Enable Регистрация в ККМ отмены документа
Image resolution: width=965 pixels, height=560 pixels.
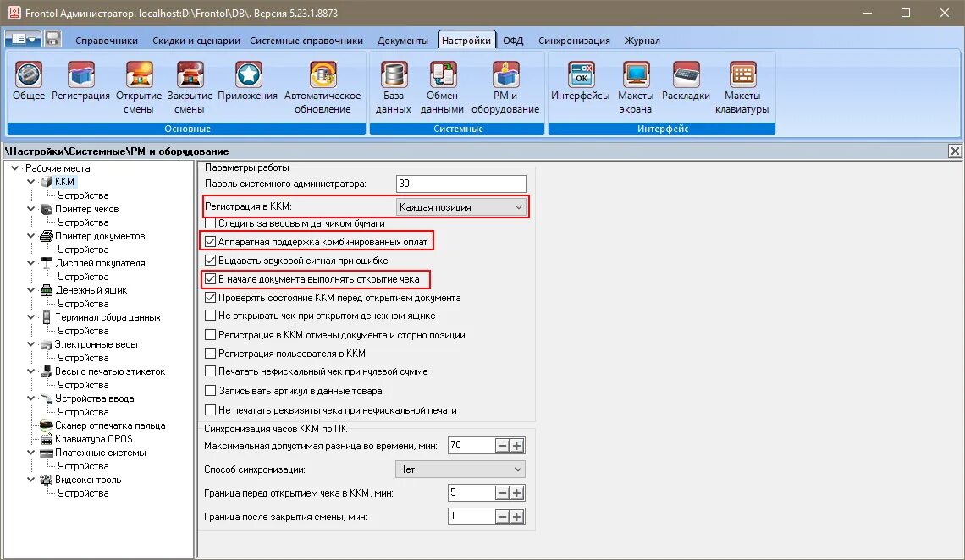[x=210, y=335]
